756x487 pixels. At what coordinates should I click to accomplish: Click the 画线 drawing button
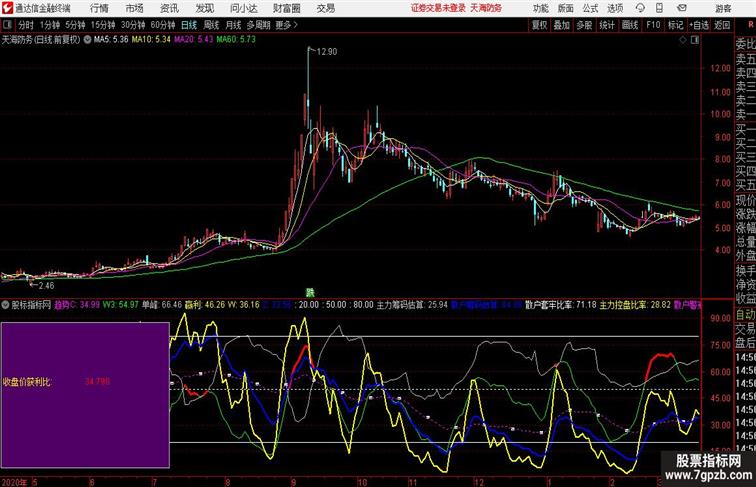click(630, 25)
